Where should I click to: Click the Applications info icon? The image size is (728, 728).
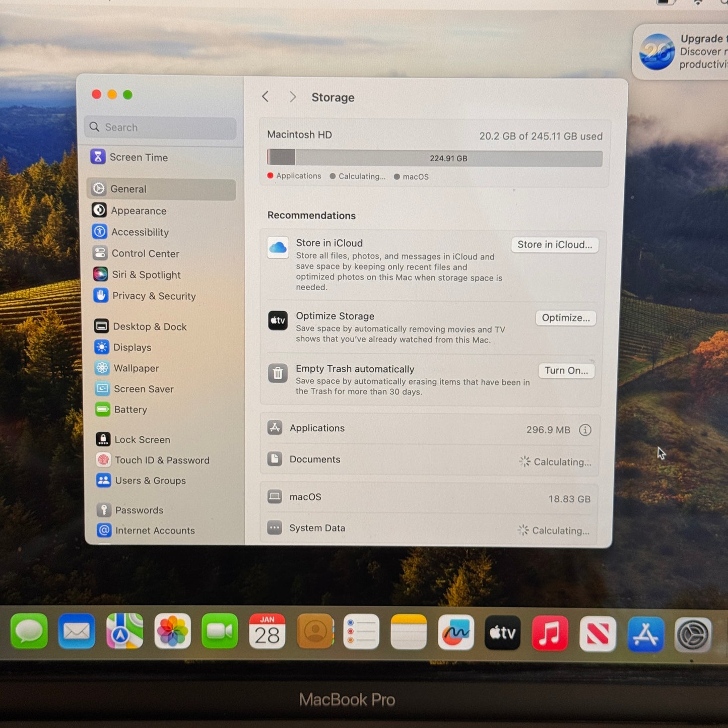click(x=585, y=430)
